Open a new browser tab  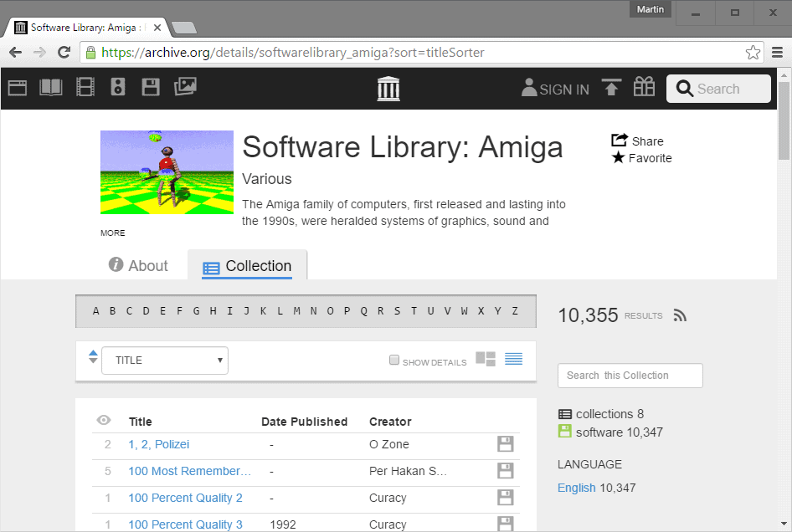point(184,28)
